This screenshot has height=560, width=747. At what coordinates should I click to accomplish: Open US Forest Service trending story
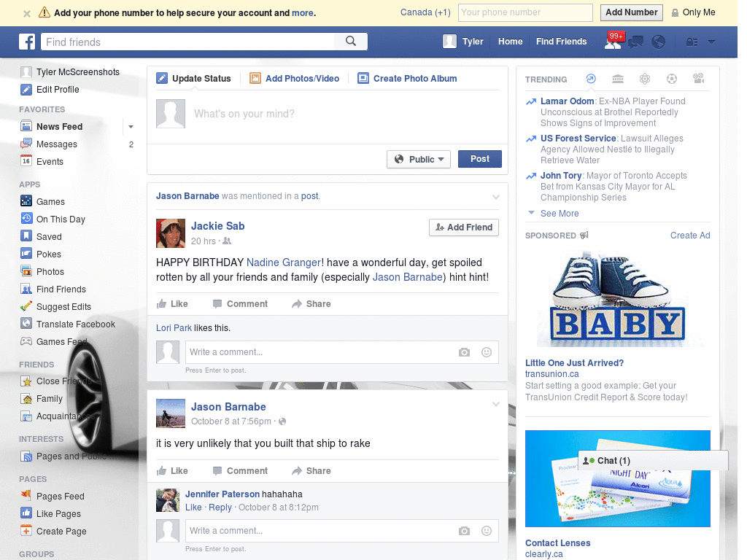[578, 138]
